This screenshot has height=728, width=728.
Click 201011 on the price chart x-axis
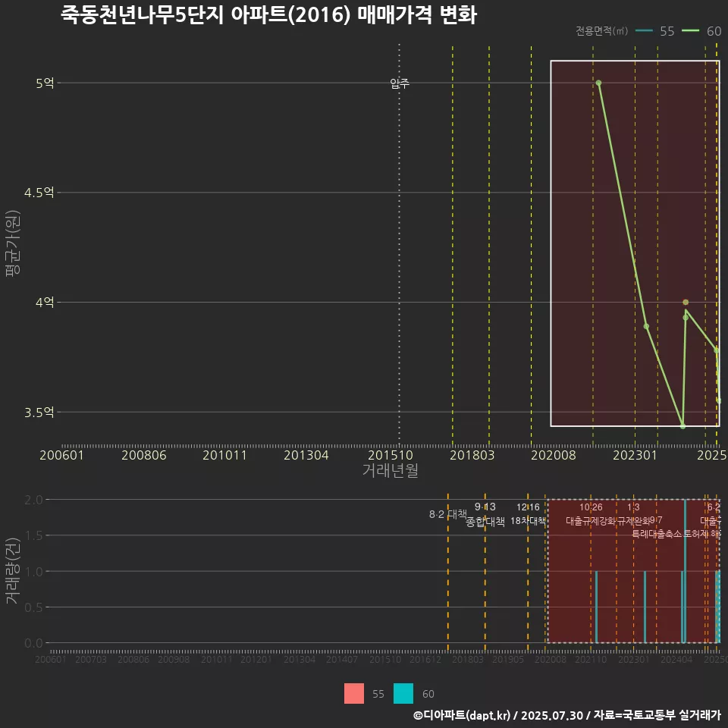click(x=224, y=455)
